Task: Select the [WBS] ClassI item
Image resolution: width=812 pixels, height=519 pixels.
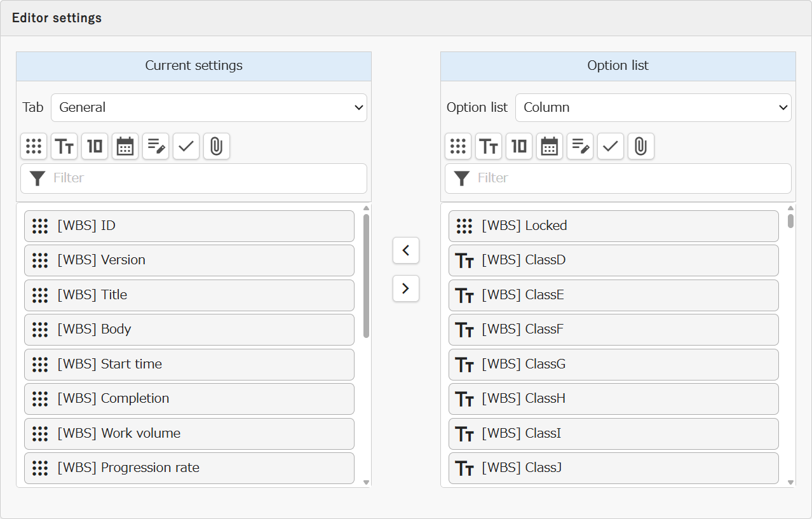Action: tap(614, 434)
